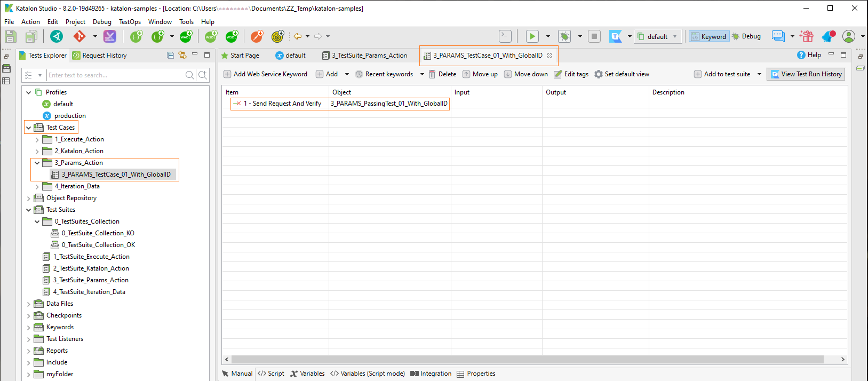Toggle Link with Editor in Tests Explorer
This screenshot has width=868, height=381.
pos(182,55)
